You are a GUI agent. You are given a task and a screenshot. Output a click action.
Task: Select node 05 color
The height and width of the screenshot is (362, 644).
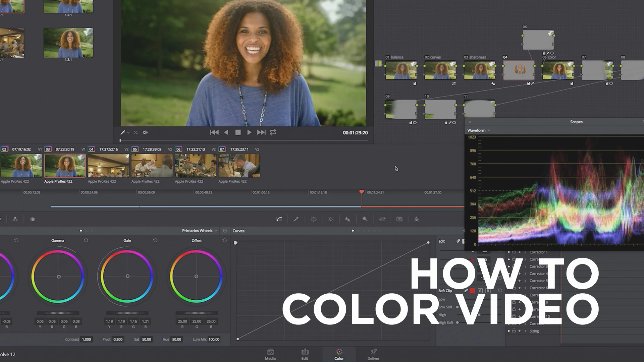point(558,70)
